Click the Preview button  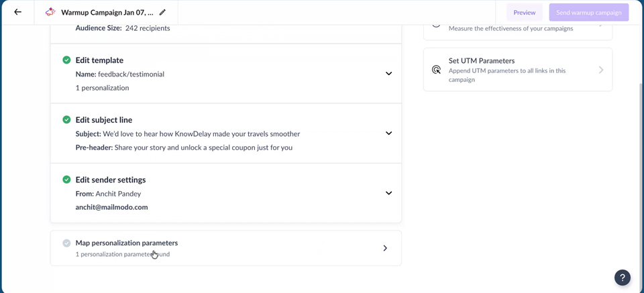tap(525, 12)
